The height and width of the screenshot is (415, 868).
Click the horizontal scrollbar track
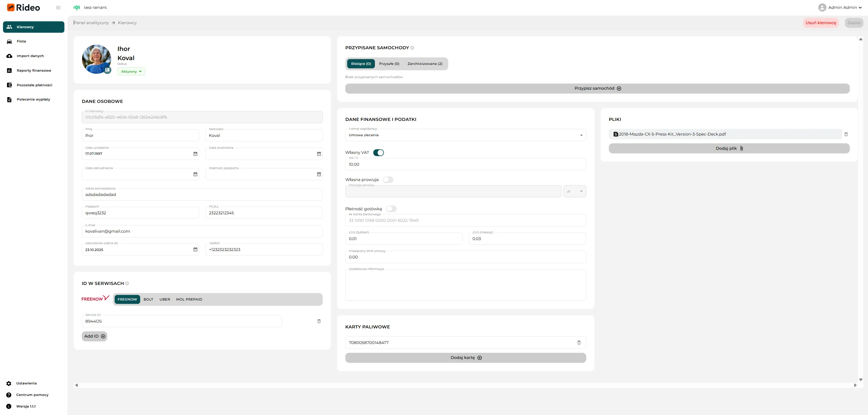(466, 385)
